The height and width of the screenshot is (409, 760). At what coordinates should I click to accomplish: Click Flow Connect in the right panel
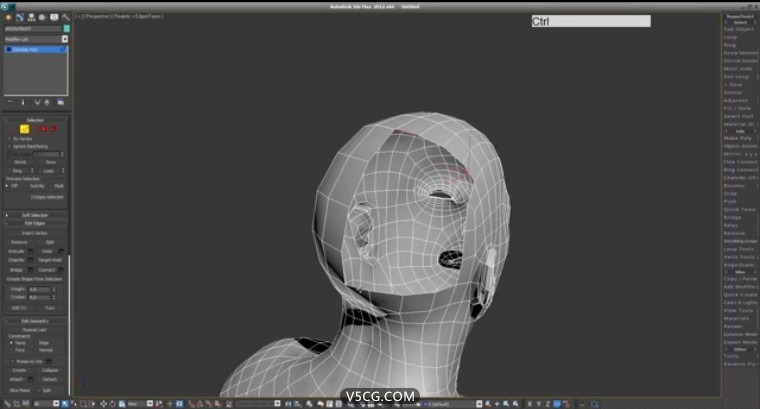(740, 162)
